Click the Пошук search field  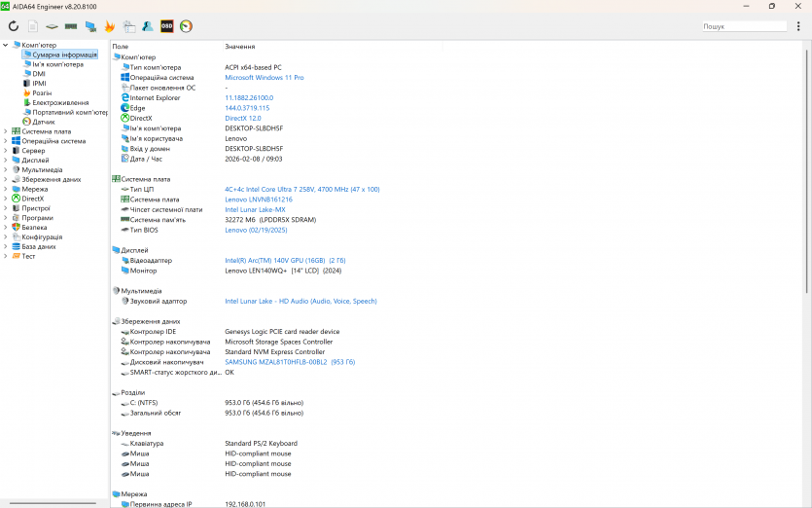coord(749,27)
